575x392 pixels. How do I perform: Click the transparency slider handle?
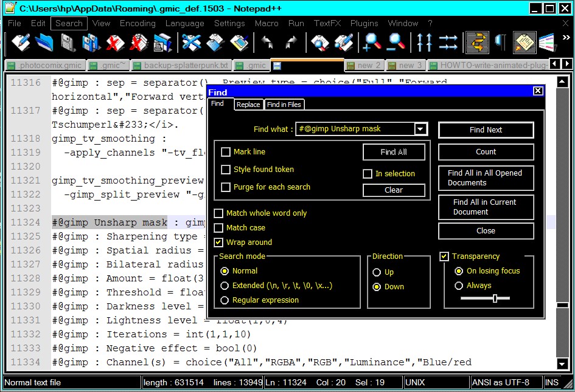[x=495, y=298]
